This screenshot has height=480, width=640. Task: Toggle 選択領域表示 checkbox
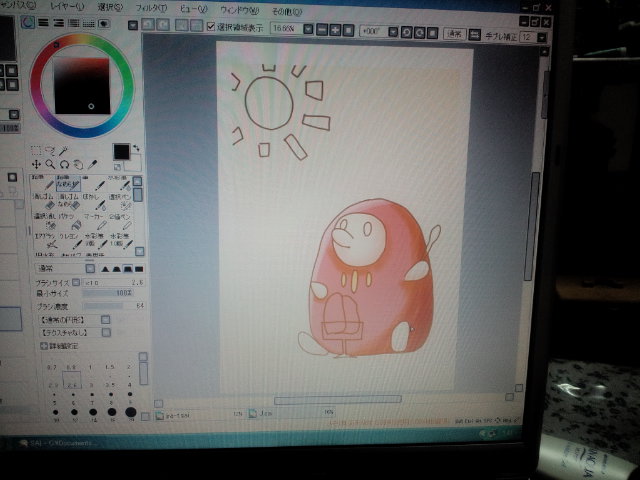(x=211, y=27)
